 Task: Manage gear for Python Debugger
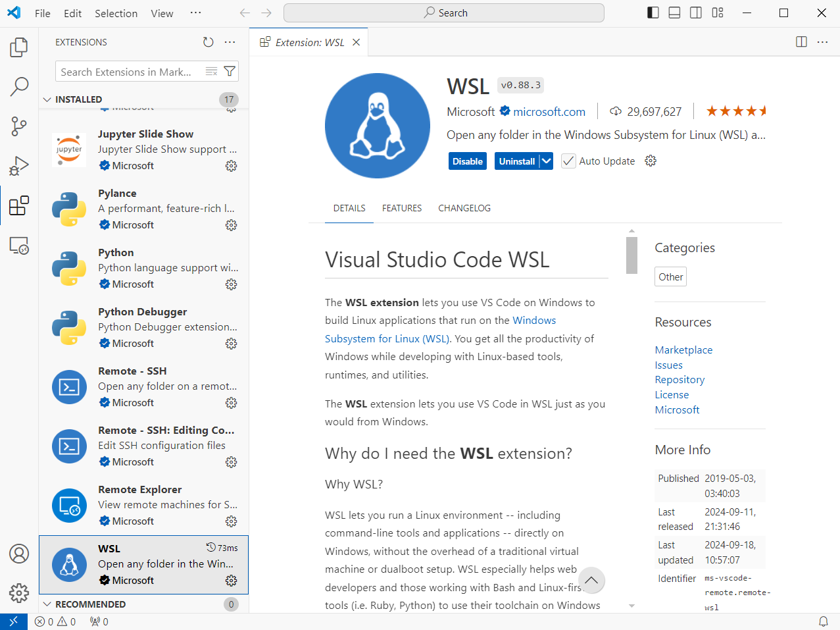point(231,344)
